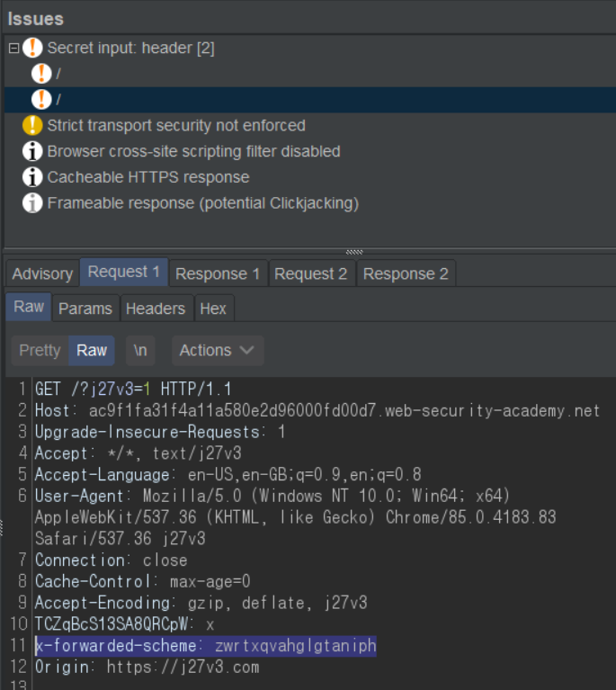Click the alert icon of the first child issue
Screen dimensions: 616x690
click(x=41, y=74)
